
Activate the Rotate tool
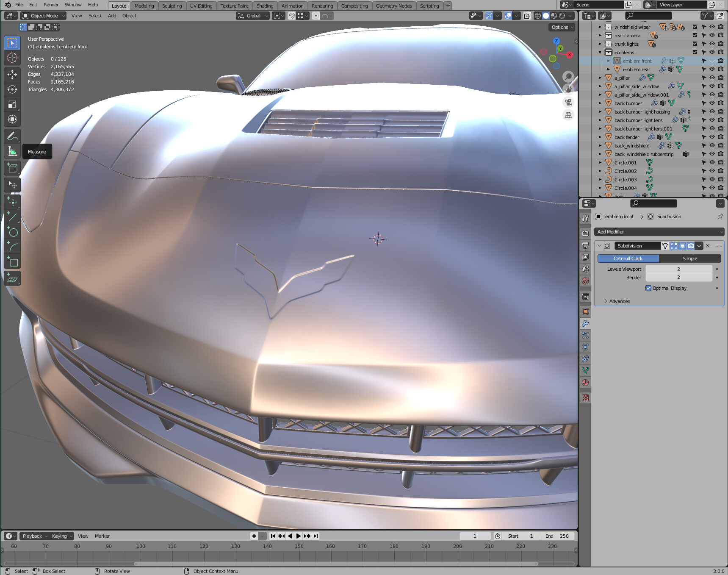click(12, 89)
